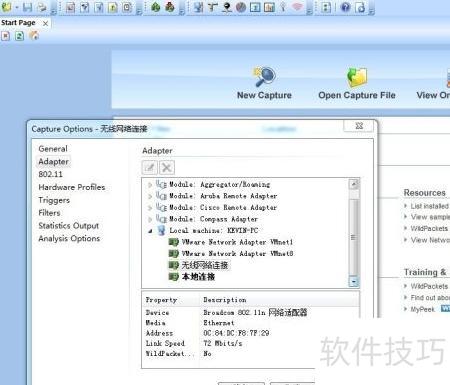
Task: Click the pin-shaped toolbar icon
Action: (x=283, y=7)
